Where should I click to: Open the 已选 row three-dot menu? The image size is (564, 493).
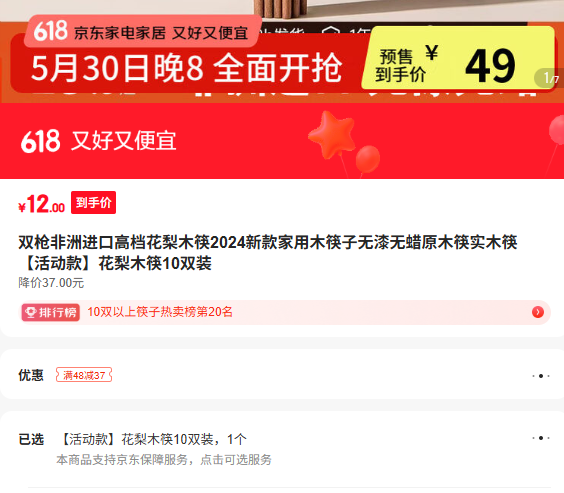click(541, 438)
